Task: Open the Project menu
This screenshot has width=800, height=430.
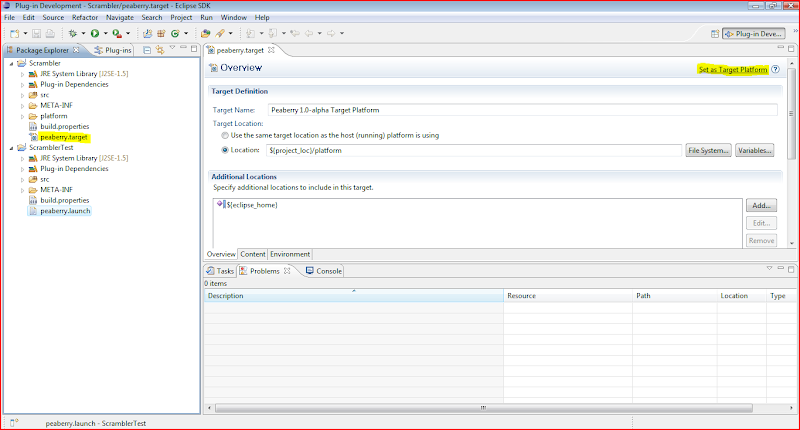Action: (181, 17)
